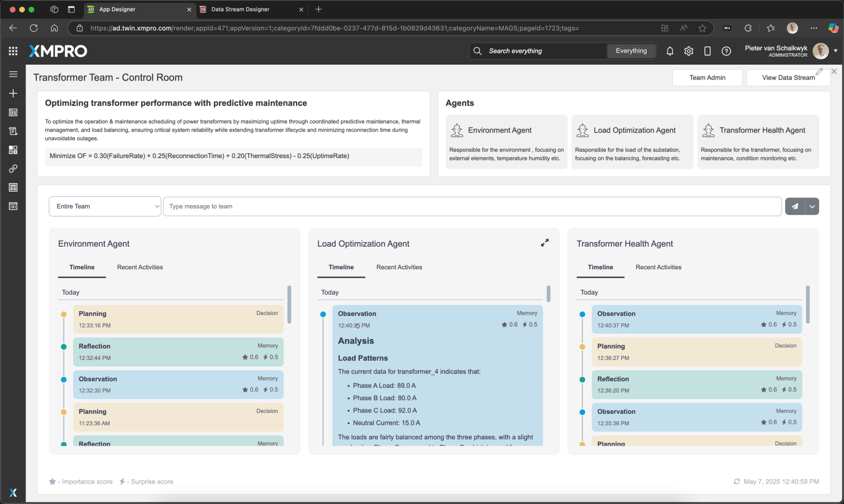Switch to Environment Agent Recent Activities tab
The image size is (844, 504).
coord(140,268)
